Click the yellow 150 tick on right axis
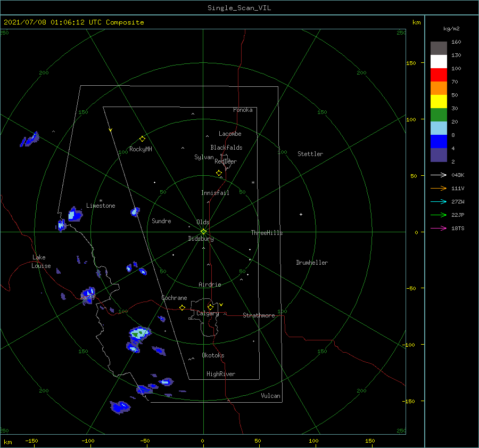 point(411,63)
